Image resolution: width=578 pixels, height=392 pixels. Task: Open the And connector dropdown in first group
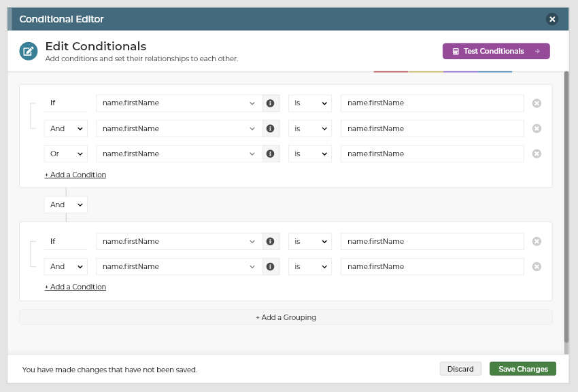65,128
